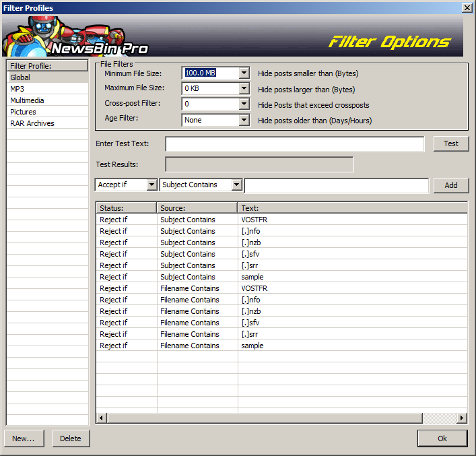Select the RAR Archives filter profile
The image size is (476, 456).
tap(48, 124)
